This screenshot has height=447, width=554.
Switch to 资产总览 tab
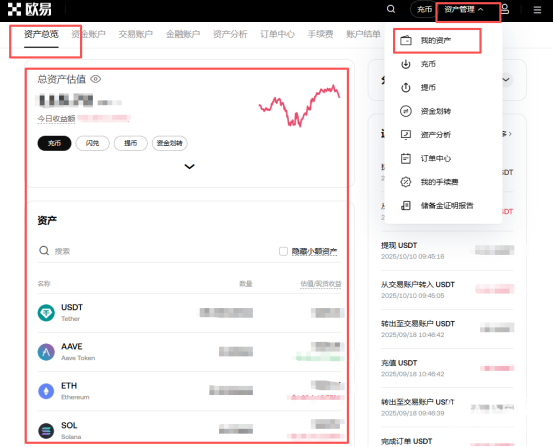pyautogui.click(x=41, y=34)
